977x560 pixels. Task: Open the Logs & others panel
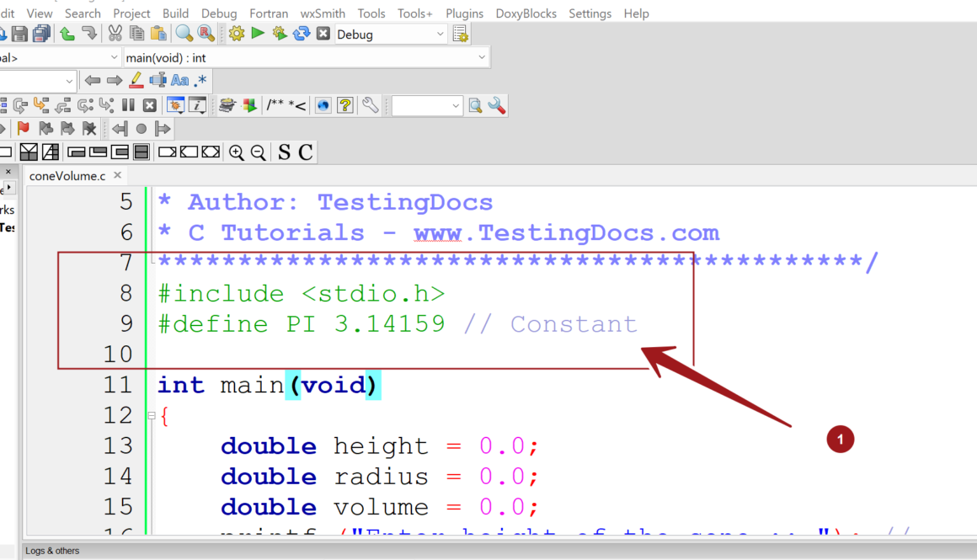pos(51,551)
